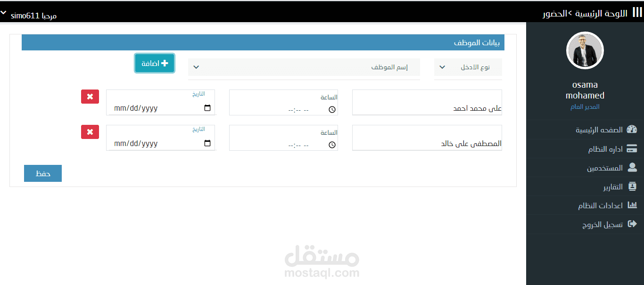Viewport: 644px width, 285px height.
Task: Open التقارير menu item
Action: coord(585,187)
